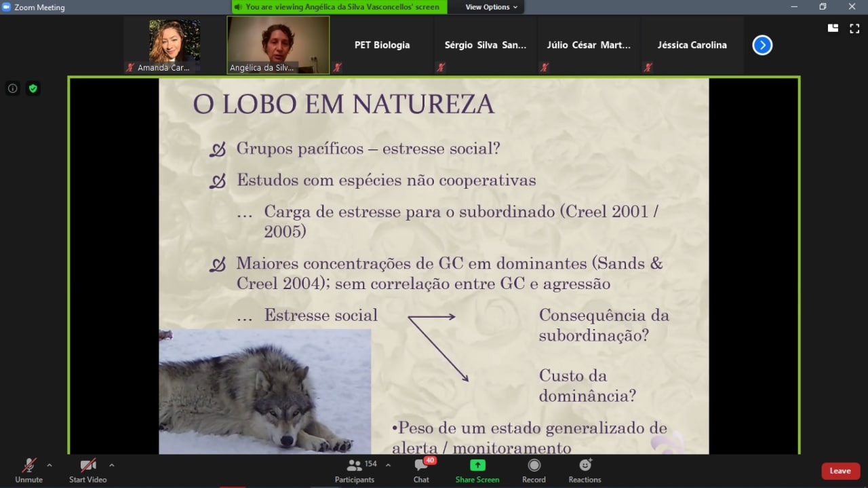Click text 'Grupos pacíficos – estresse social?'
The height and width of the screenshot is (488, 868).
pyautogui.click(x=368, y=148)
